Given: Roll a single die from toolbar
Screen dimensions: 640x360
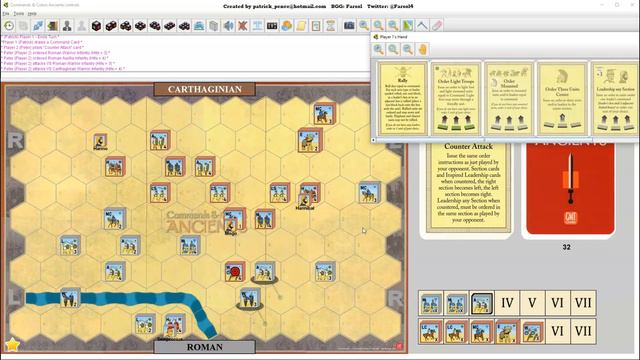Looking at the screenshot, I should pos(96,26).
